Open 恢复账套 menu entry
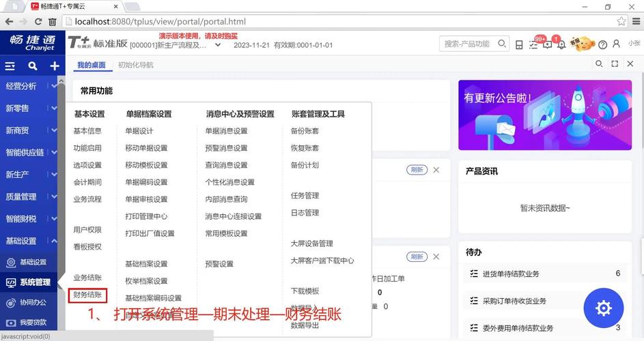 tap(305, 148)
